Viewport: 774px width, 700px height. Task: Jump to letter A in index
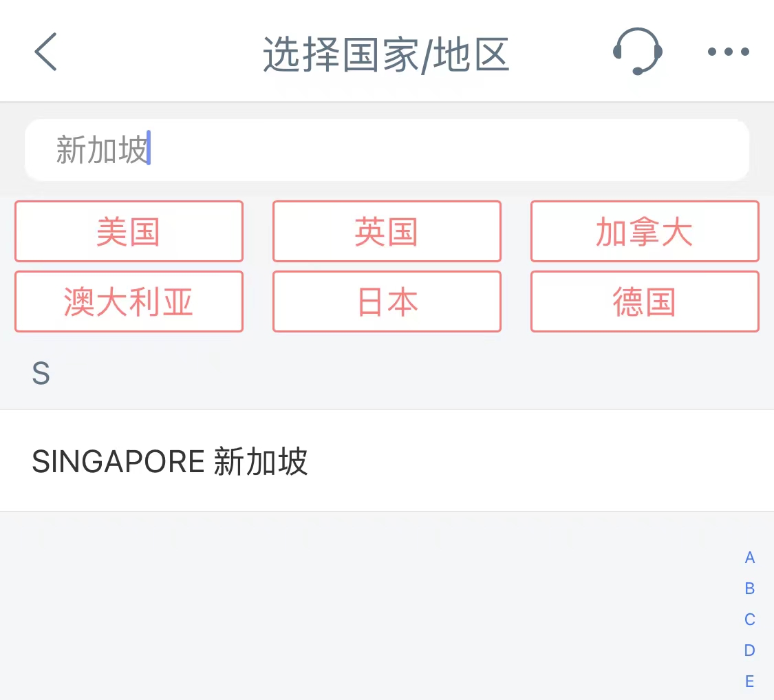coord(750,558)
